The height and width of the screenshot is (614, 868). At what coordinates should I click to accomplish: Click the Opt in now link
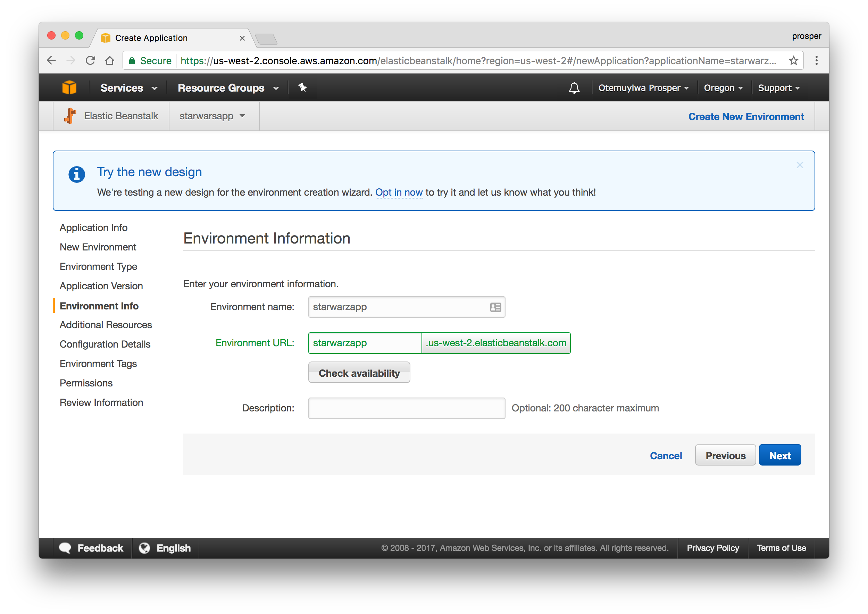coord(399,193)
